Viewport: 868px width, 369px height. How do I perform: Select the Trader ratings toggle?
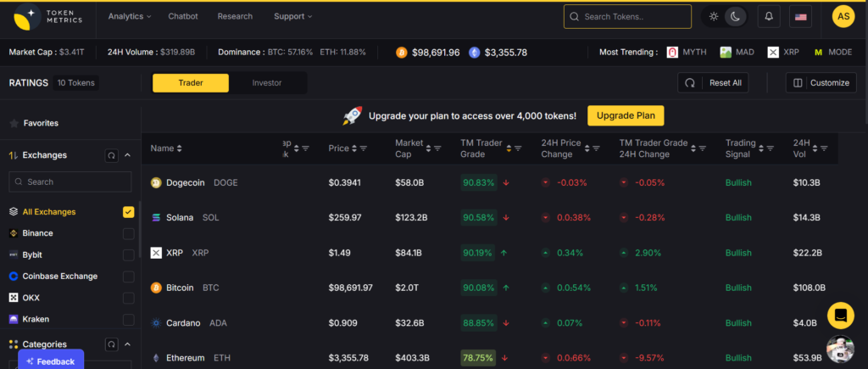pos(191,83)
